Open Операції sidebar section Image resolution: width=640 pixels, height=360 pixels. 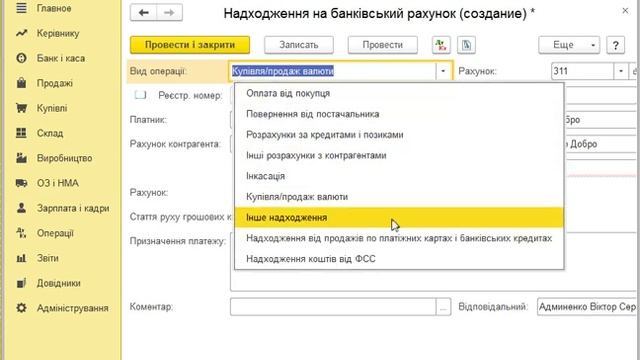(55, 233)
